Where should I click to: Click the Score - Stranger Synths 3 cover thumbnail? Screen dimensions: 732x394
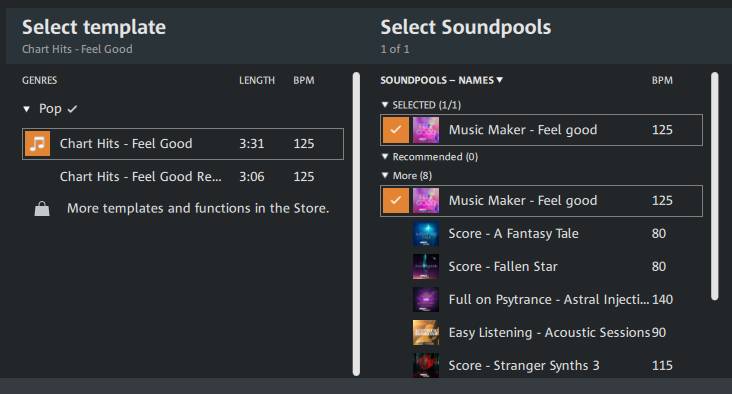click(426, 365)
